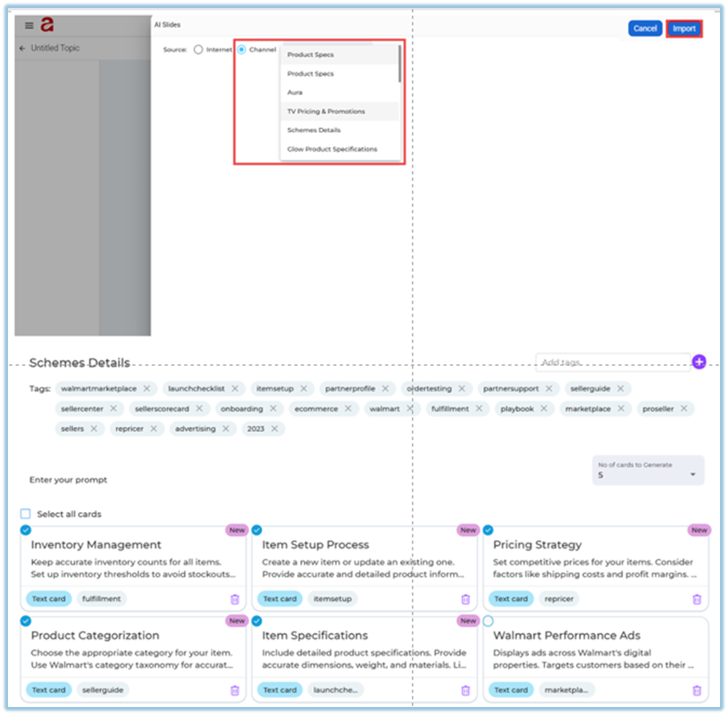728x715 pixels.
Task: Open the hamburger menu icon
Action: pos(29,26)
